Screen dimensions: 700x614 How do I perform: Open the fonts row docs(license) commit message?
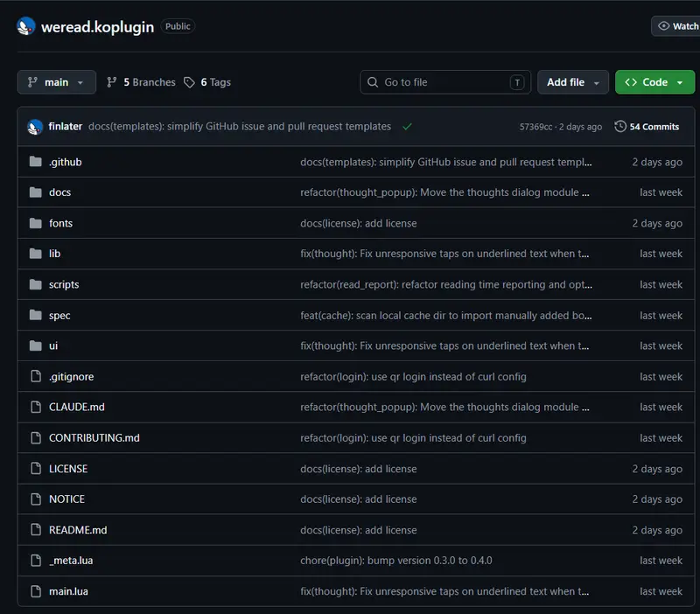click(359, 223)
